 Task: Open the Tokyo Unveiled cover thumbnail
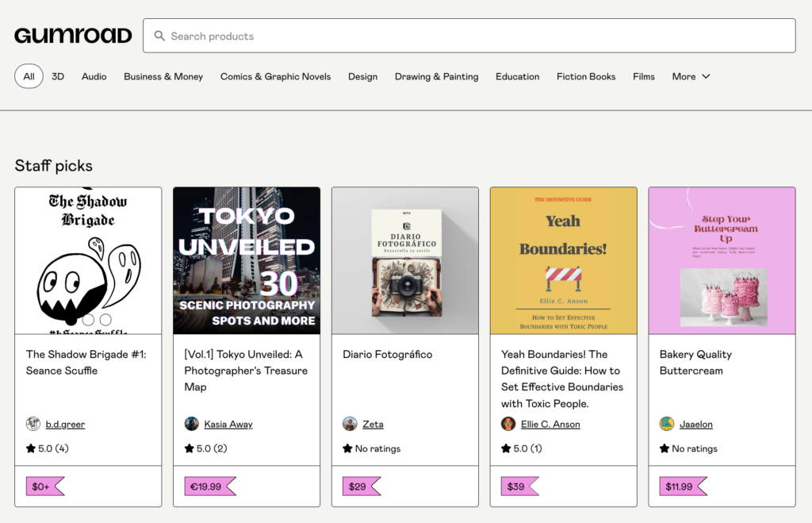tap(247, 261)
